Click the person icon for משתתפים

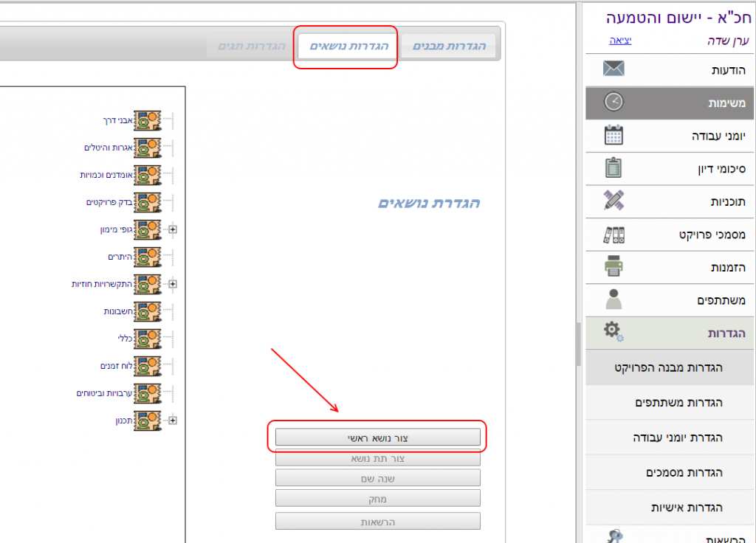[614, 300]
